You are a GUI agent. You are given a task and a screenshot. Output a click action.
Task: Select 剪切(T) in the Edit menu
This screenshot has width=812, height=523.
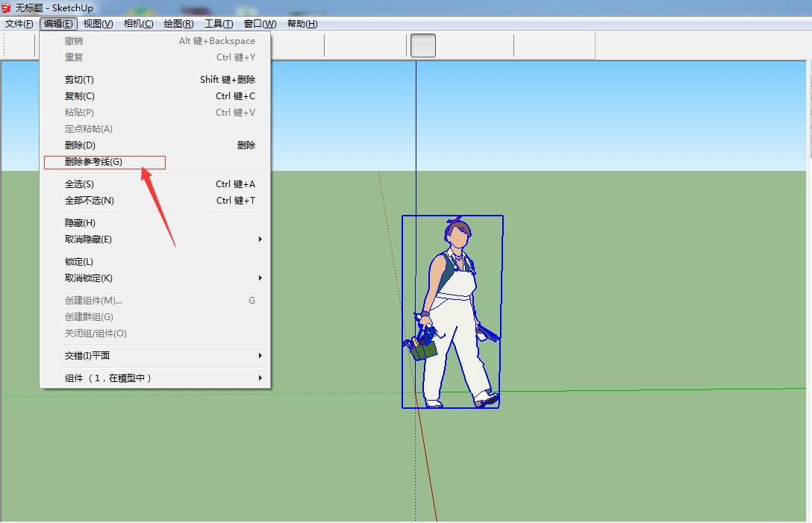[x=80, y=80]
